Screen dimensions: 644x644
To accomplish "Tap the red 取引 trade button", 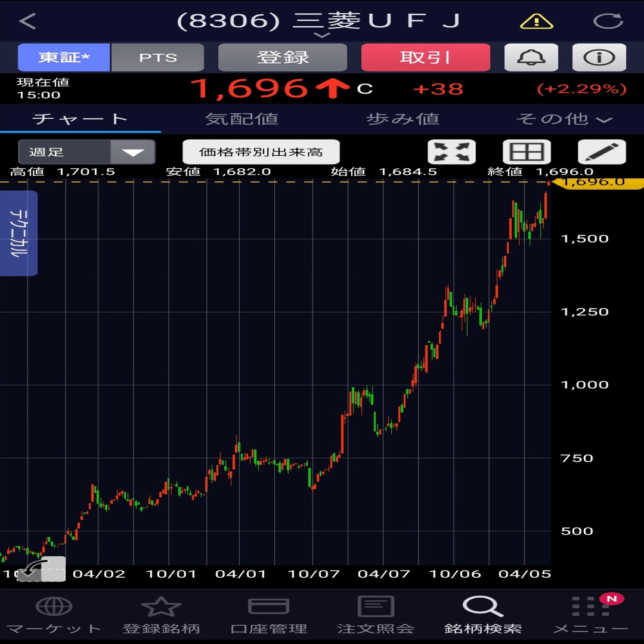I will pos(426,57).
